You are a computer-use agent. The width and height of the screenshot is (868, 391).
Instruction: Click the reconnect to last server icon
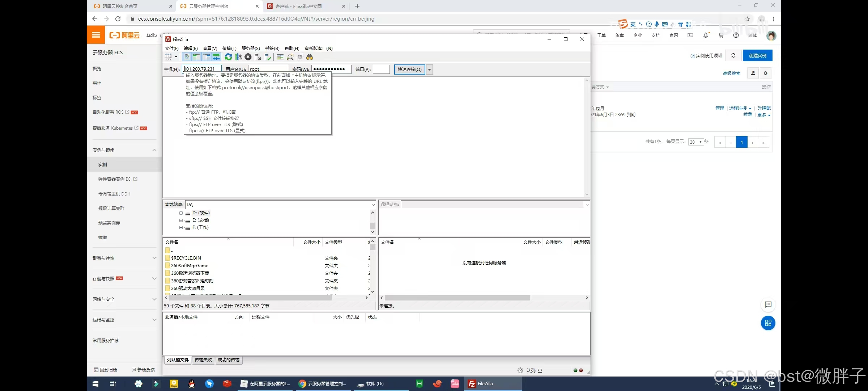[268, 57]
